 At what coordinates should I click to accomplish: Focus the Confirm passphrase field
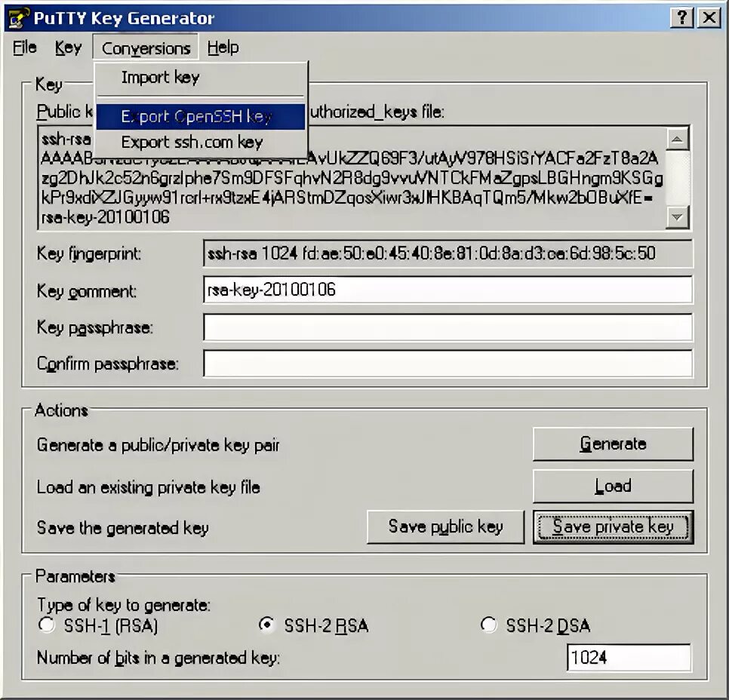[448, 364]
